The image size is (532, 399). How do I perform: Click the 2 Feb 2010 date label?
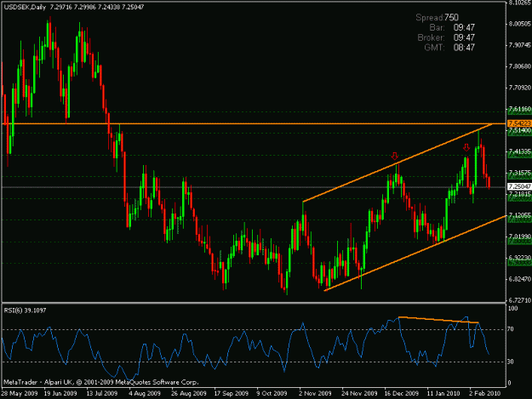tap(484, 394)
